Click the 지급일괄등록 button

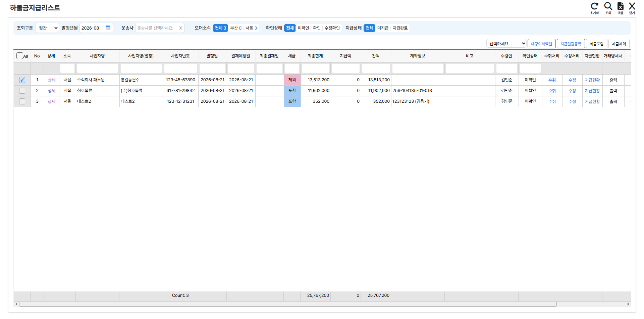pyautogui.click(x=571, y=44)
